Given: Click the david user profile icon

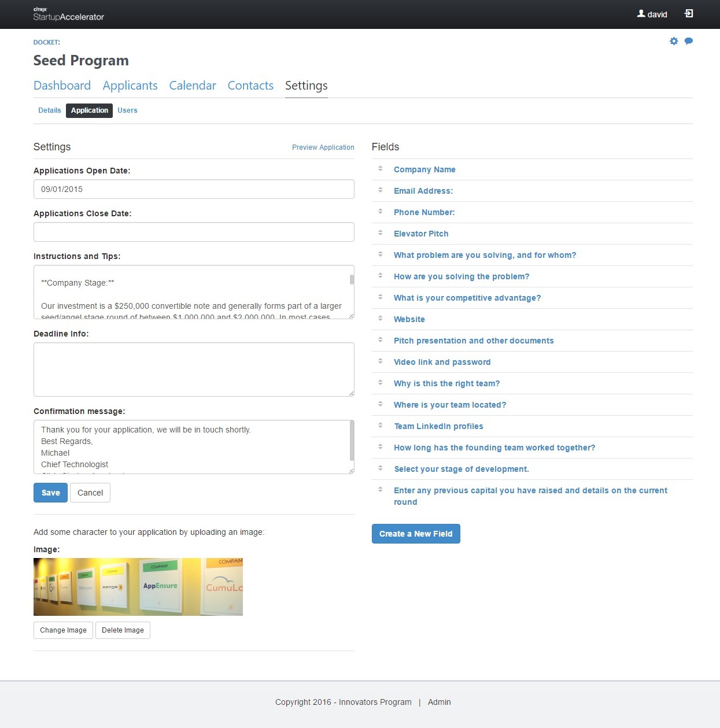Looking at the screenshot, I should coord(641,13).
